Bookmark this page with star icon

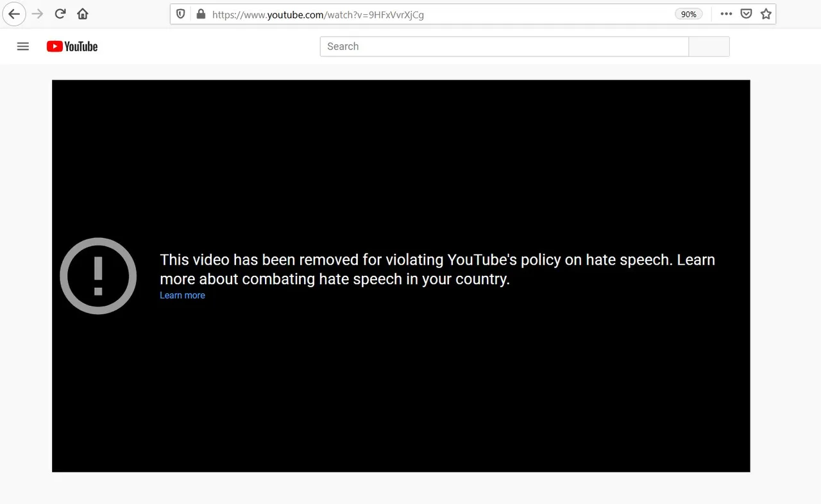click(766, 14)
